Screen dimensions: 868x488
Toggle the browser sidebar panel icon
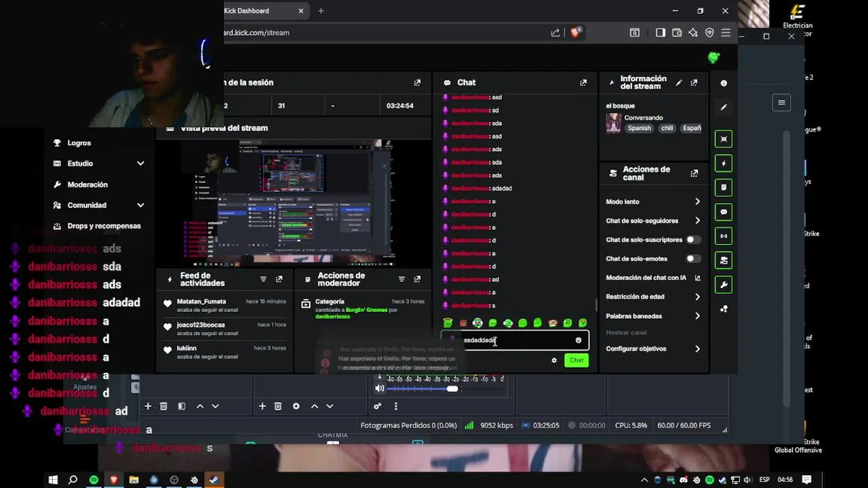click(x=660, y=33)
